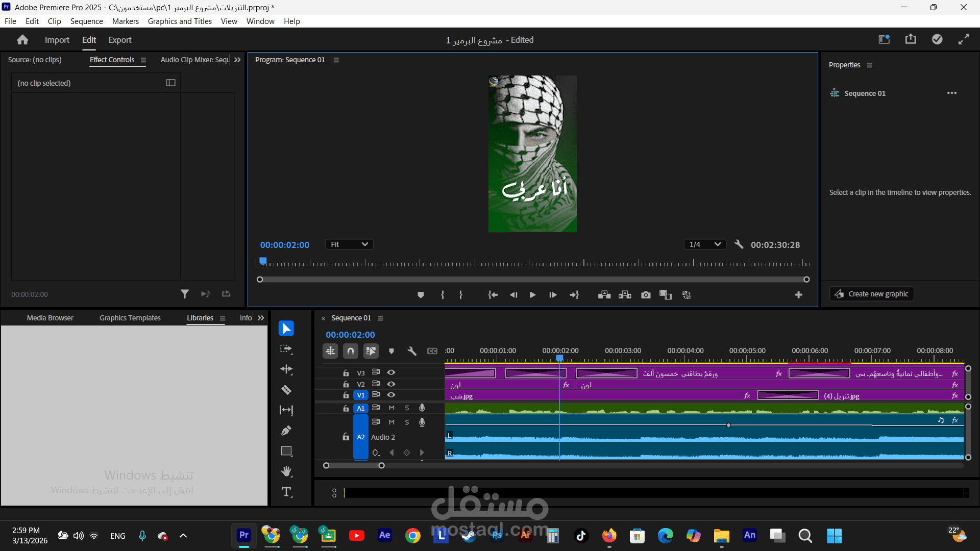Select the Snap magnet tool in timeline
The height and width of the screenshot is (551, 980).
351,351
